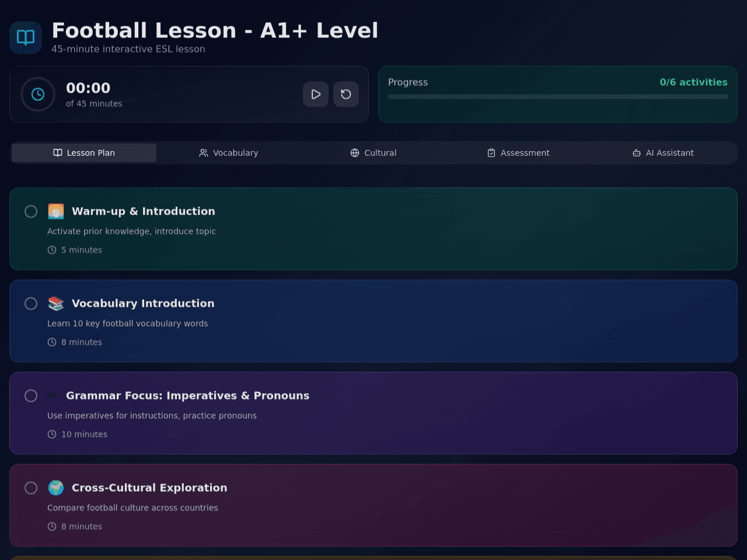Click the Vocabulary Introduction title
Screen dimensions: 747x560
point(143,303)
